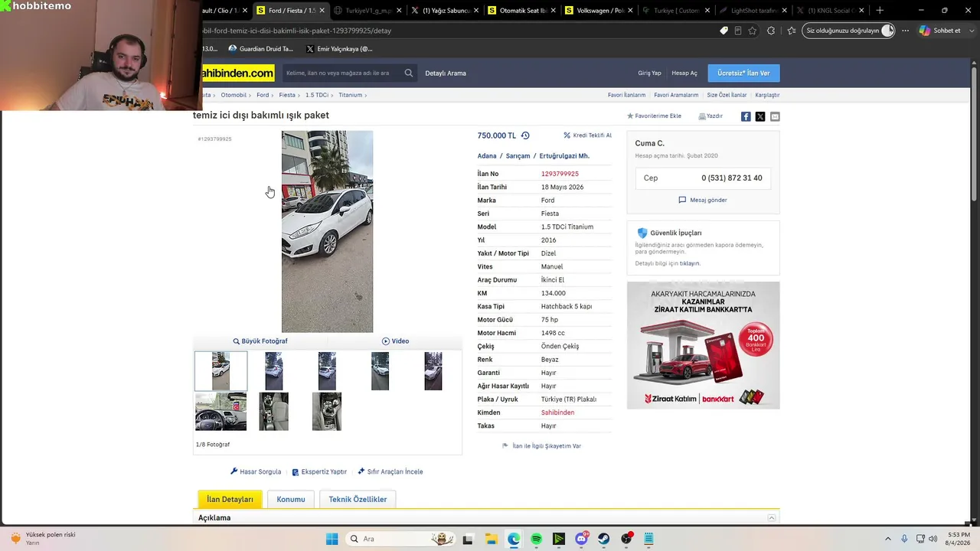Image resolution: width=980 pixels, height=551 pixels.
Task: Click the Hasar Sorgula link
Action: [256, 471]
